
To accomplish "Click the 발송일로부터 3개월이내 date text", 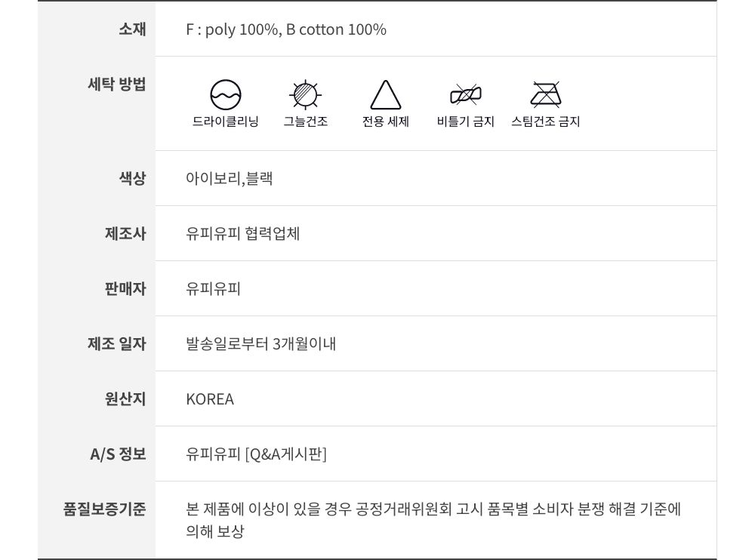I will pos(261,344).
